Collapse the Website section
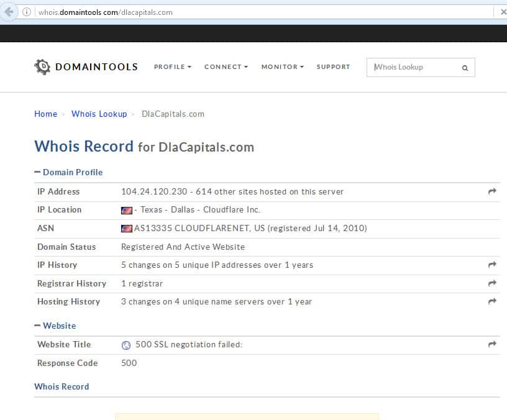Viewport: 507px width, 420px height. [55, 326]
